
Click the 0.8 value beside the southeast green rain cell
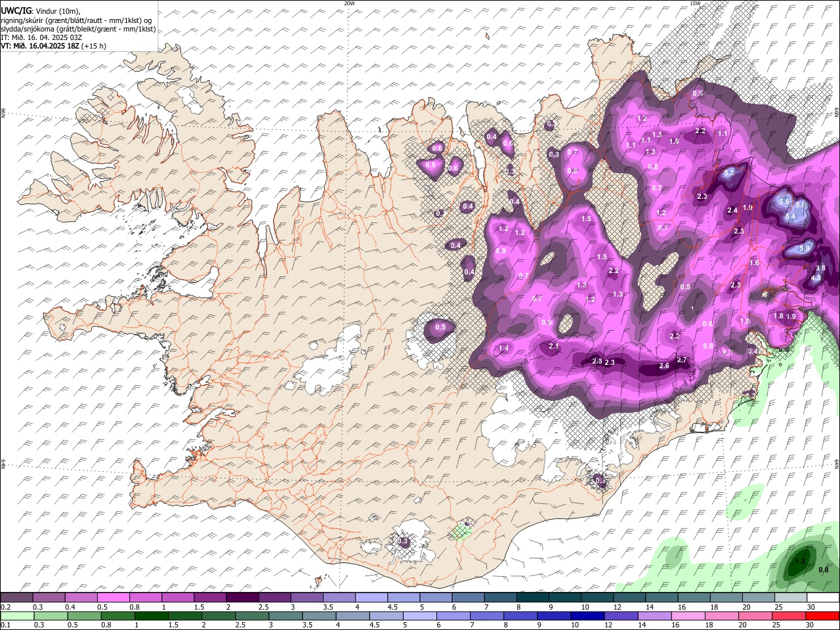click(824, 569)
